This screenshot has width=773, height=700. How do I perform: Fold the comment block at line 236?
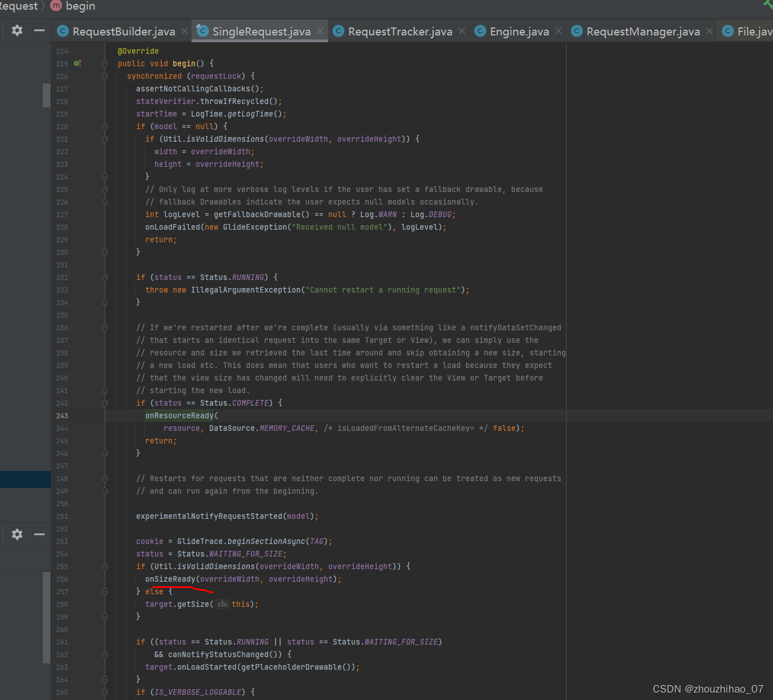(105, 327)
